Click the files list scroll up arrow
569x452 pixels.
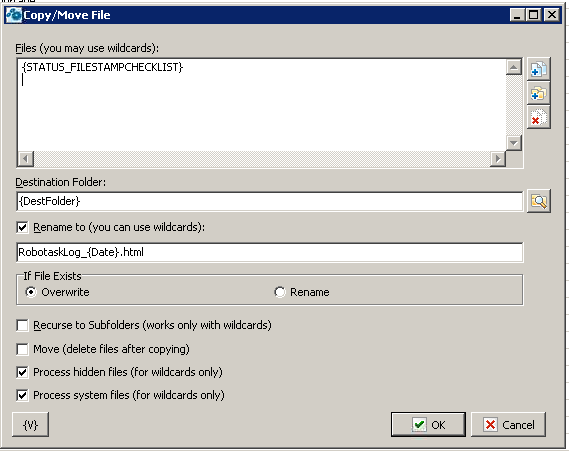click(x=513, y=67)
